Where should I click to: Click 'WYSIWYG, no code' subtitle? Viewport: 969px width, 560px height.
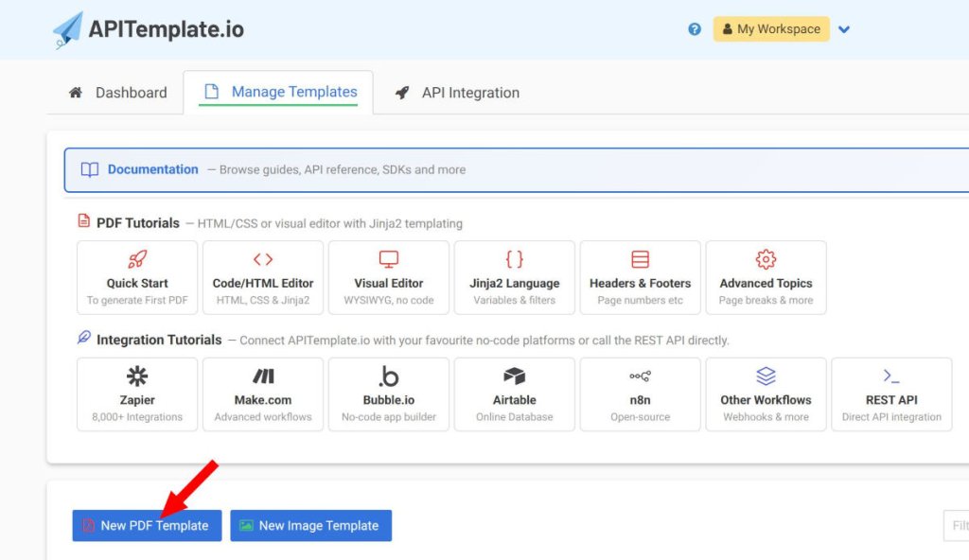click(389, 301)
